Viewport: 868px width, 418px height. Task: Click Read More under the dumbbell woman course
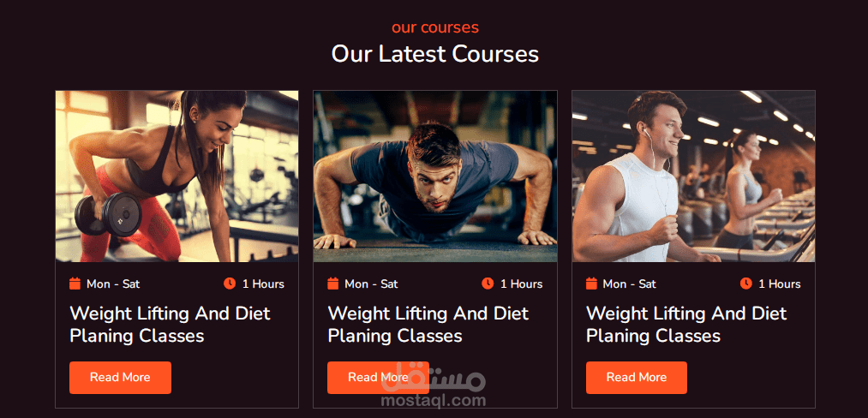click(120, 378)
